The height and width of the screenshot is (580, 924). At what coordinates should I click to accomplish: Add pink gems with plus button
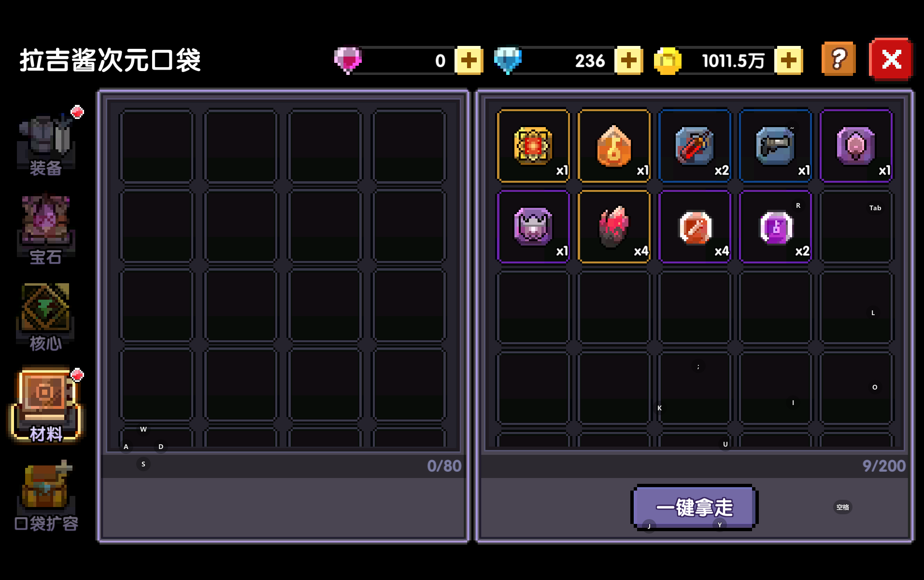[469, 60]
